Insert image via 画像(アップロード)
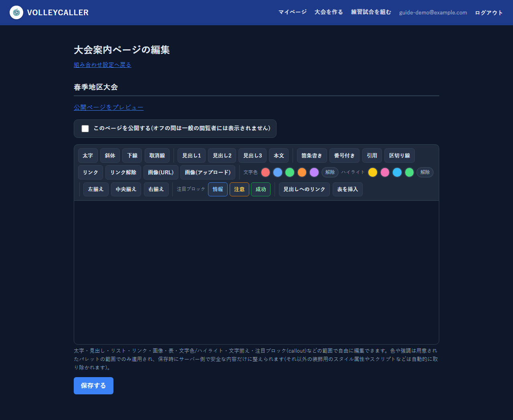This screenshot has width=513, height=420. coord(208,172)
